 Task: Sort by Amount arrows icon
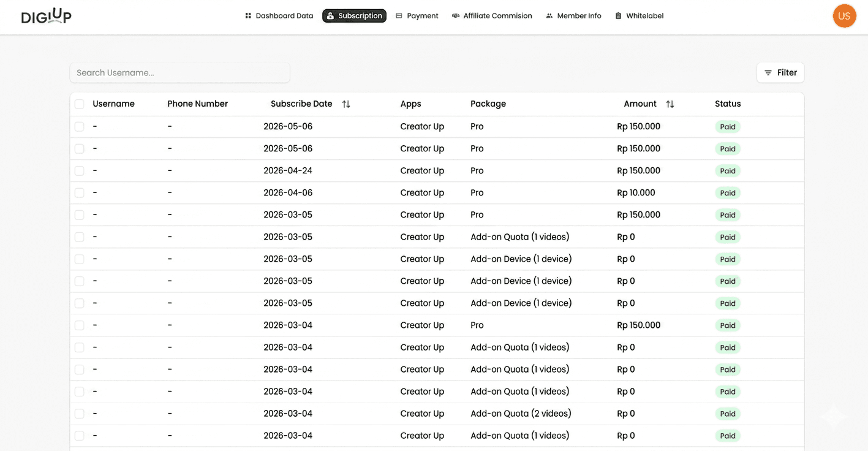coord(670,104)
